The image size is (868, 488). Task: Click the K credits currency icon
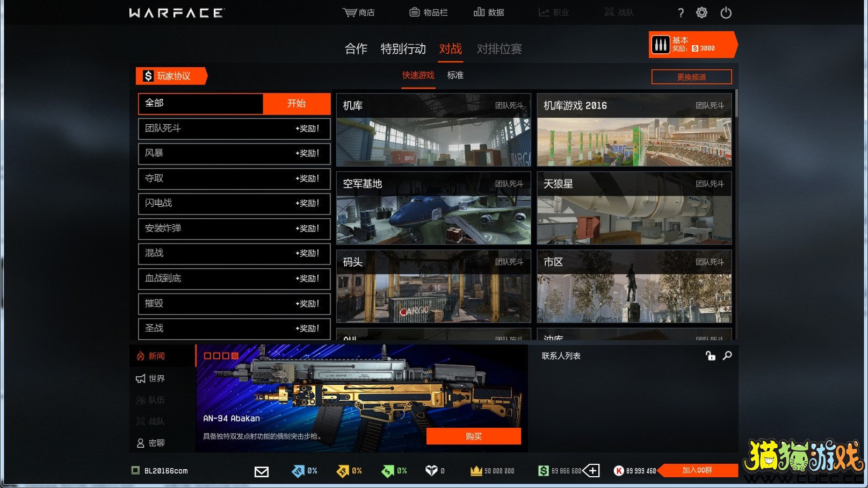[x=619, y=471]
